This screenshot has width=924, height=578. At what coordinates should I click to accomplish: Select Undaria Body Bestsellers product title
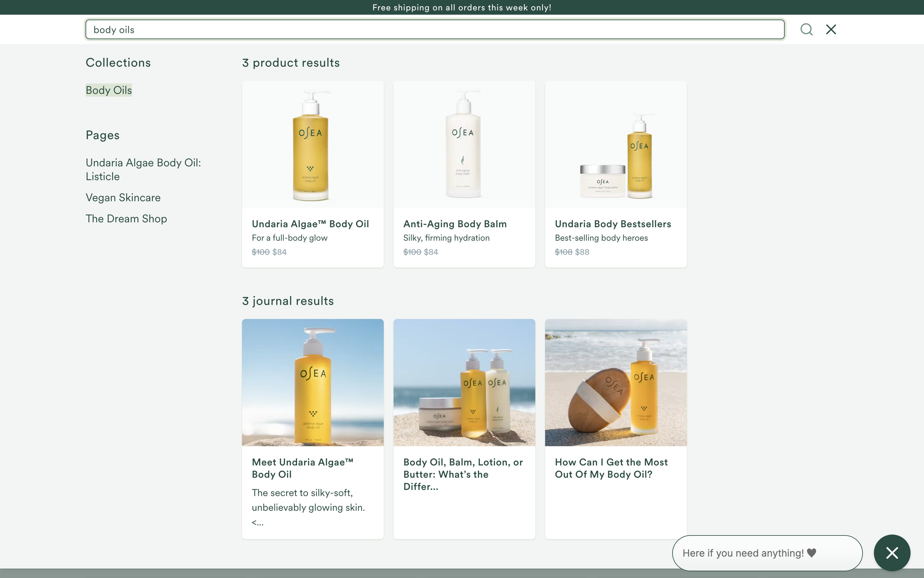[613, 224]
